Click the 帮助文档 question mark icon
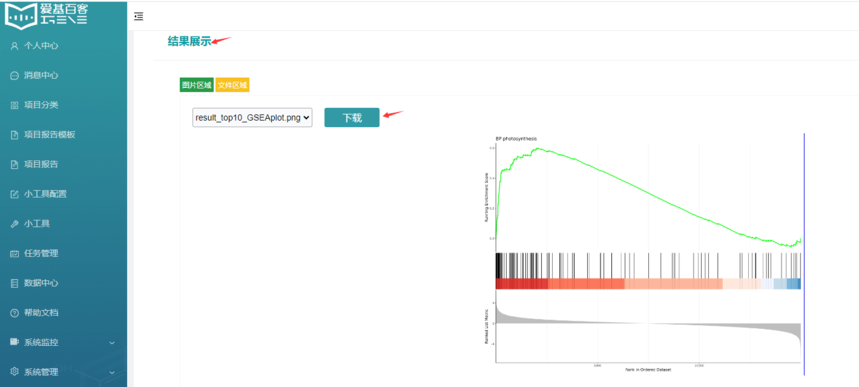Image resolution: width=859 pixels, height=387 pixels. pyautogui.click(x=15, y=313)
